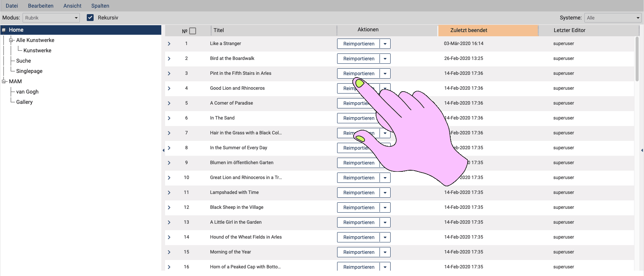This screenshot has height=276, width=644.
Task: Select Gallery in the tree
Action: point(24,102)
